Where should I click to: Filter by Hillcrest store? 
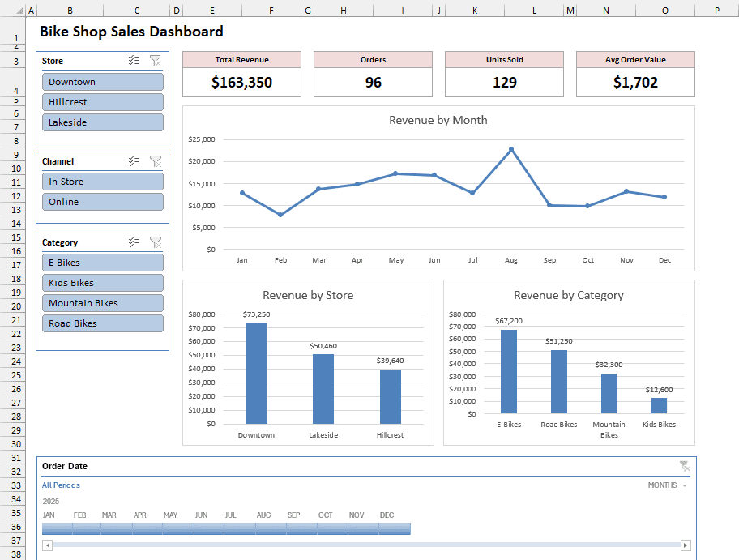pyautogui.click(x=103, y=102)
